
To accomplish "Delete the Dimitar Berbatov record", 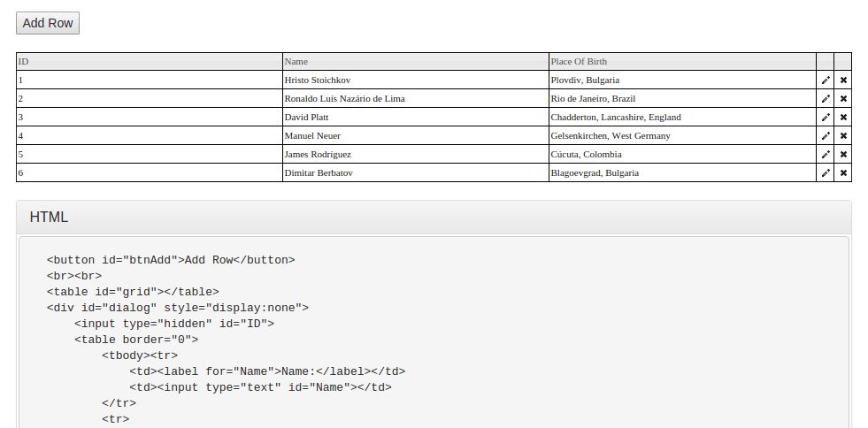I will (x=843, y=172).
